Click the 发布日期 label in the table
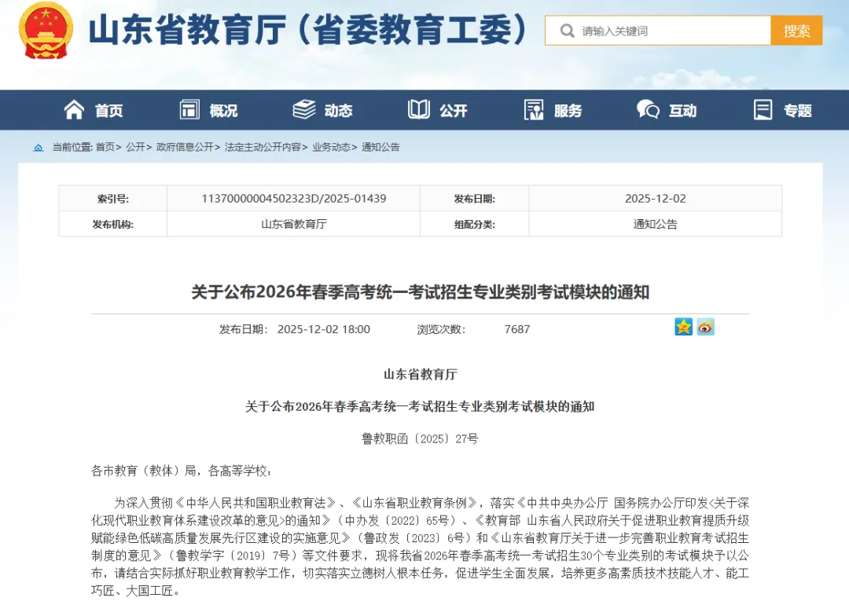The image size is (849, 616). click(474, 199)
